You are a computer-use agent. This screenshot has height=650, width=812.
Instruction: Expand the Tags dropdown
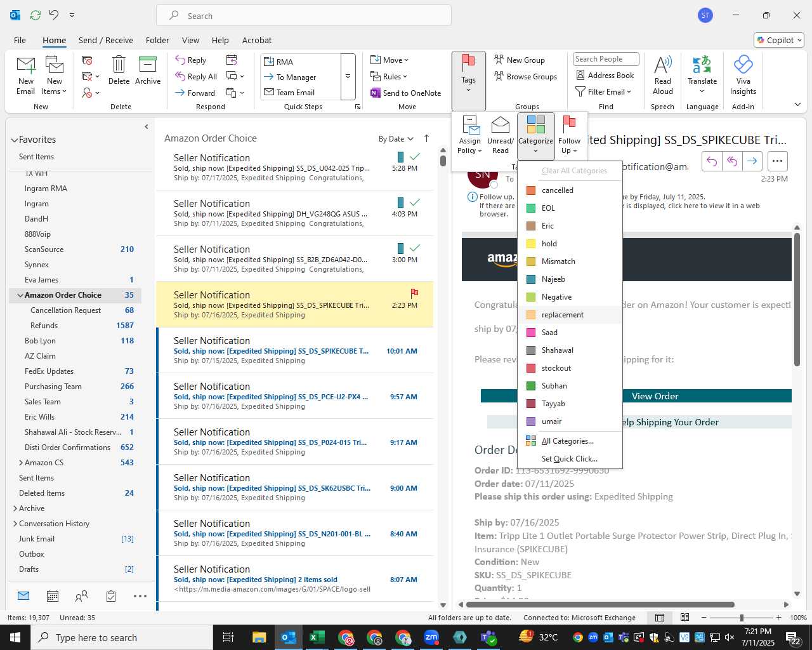[469, 81]
